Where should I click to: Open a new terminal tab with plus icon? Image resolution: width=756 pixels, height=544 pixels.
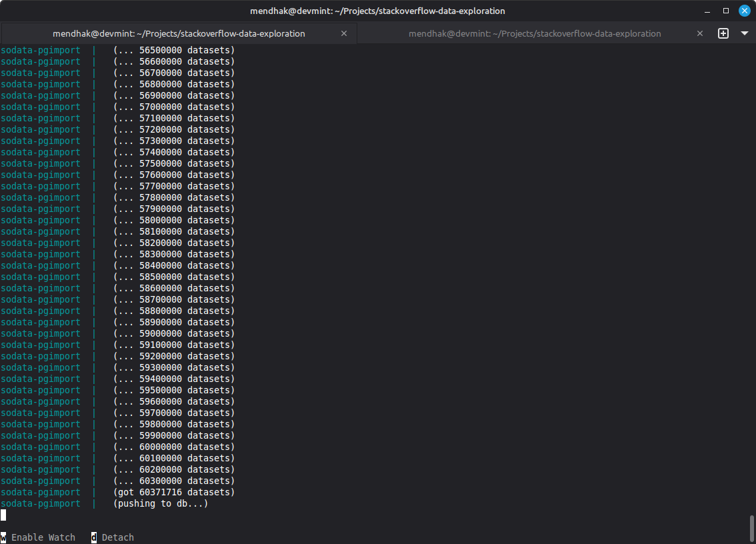pyautogui.click(x=723, y=33)
